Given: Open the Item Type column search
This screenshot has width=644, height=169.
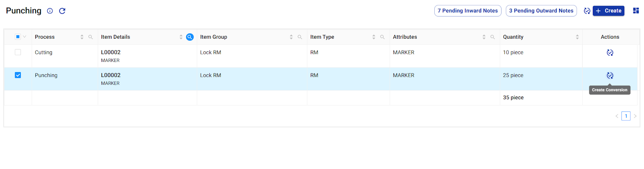Looking at the screenshot, I should coord(382,37).
